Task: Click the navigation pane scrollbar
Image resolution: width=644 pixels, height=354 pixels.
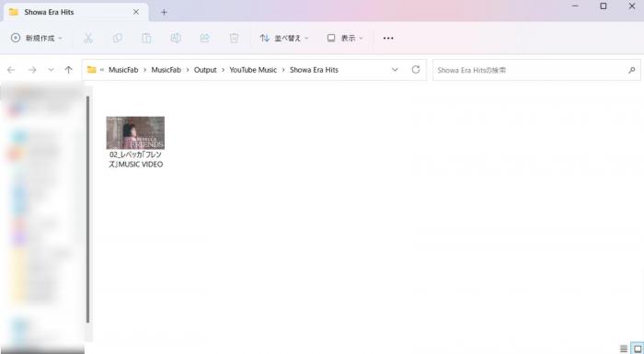Action: coord(87,209)
